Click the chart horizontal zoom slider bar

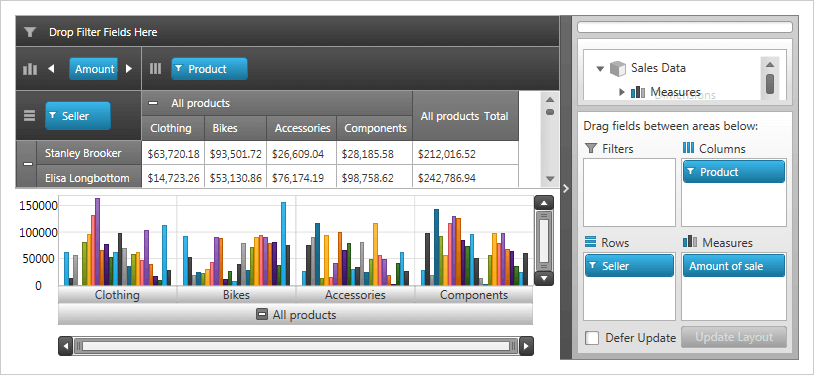296,346
